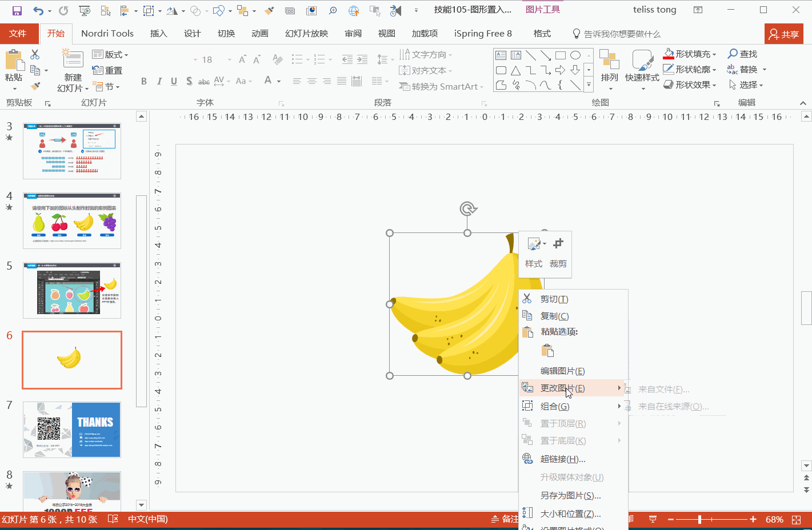Viewport: 812px width, 530px height.
Task: Toggle right text alignment
Action: click(x=327, y=81)
